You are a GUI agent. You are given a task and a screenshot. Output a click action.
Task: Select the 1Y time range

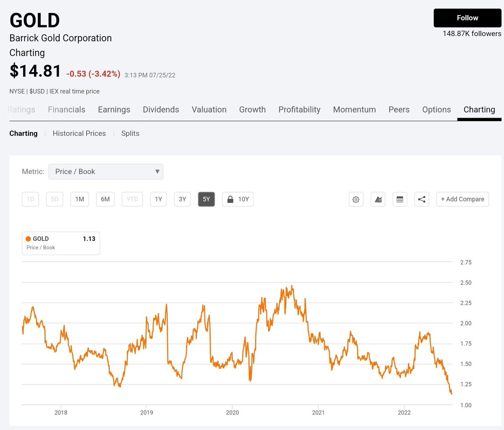pos(158,199)
